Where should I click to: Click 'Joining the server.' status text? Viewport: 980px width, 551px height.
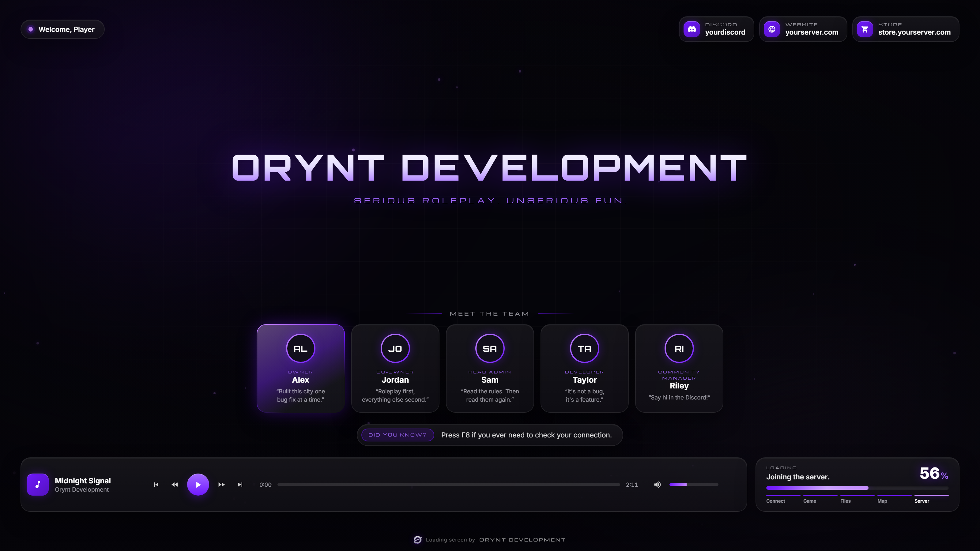(798, 477)
